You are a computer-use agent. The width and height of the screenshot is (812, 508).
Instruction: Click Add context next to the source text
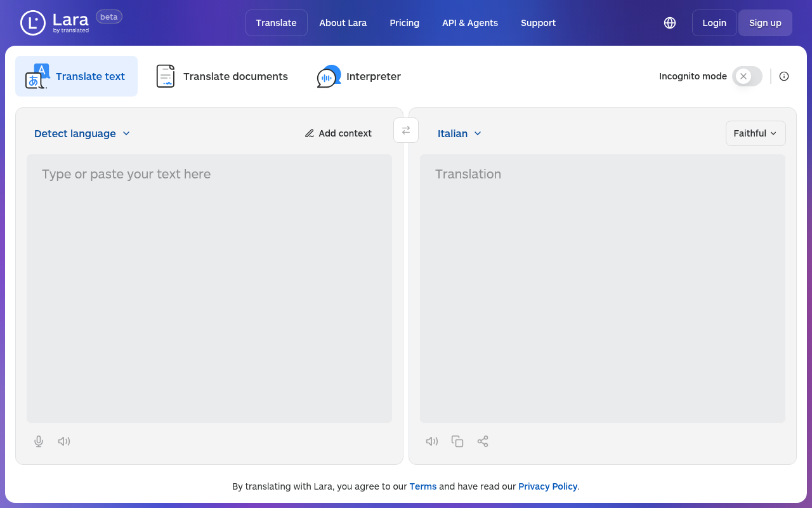(x=338, y=133)
